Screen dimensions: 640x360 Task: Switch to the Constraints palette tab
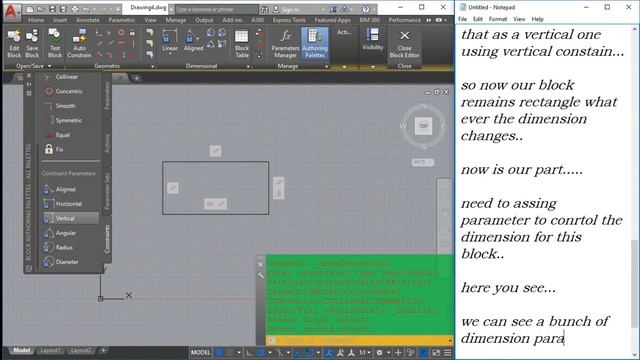click(107, 238)
